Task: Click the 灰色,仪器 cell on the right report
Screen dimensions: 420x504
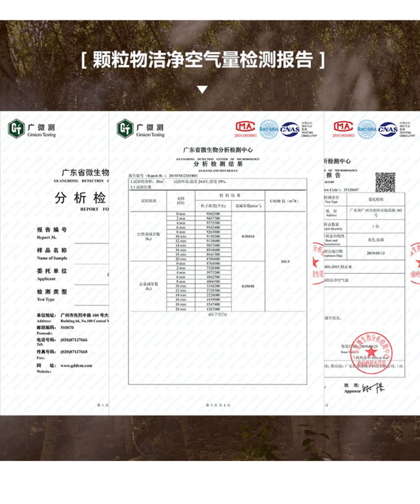Action: (x=376, y=240)
